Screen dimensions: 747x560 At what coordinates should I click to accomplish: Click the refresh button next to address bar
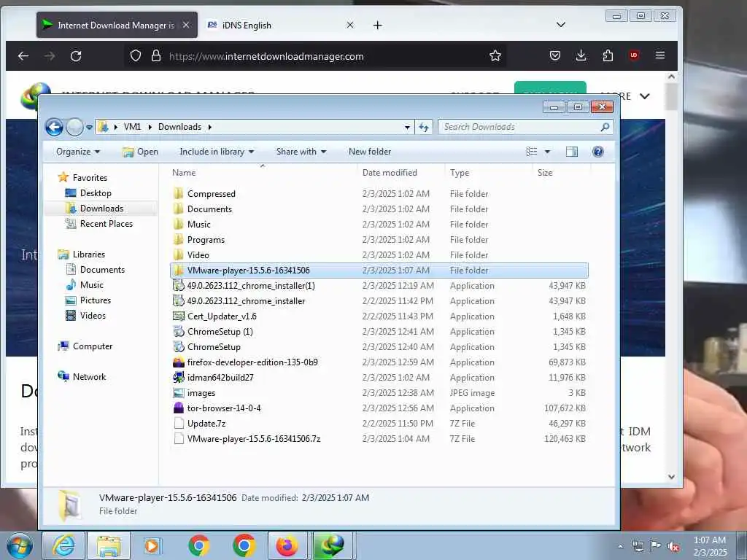(x=424, y=127)
